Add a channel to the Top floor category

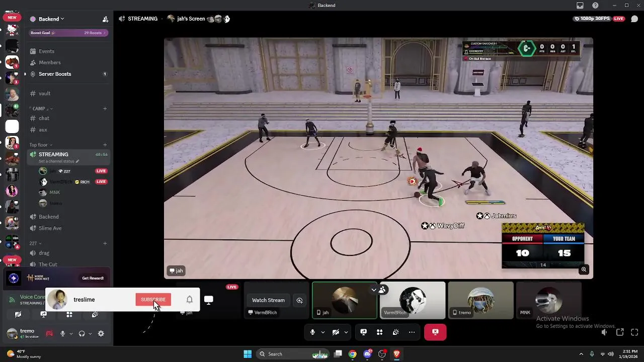tap(105, 145)
